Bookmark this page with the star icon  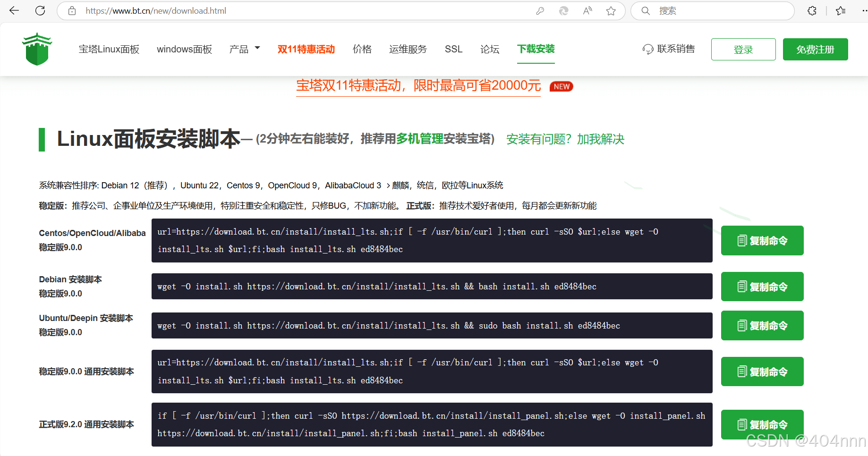611,11
